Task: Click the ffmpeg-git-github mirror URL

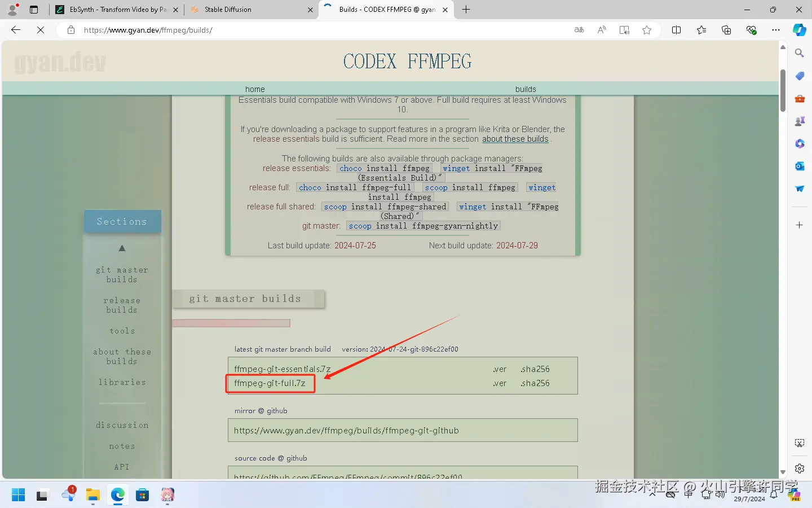Action: pos(346,431)
